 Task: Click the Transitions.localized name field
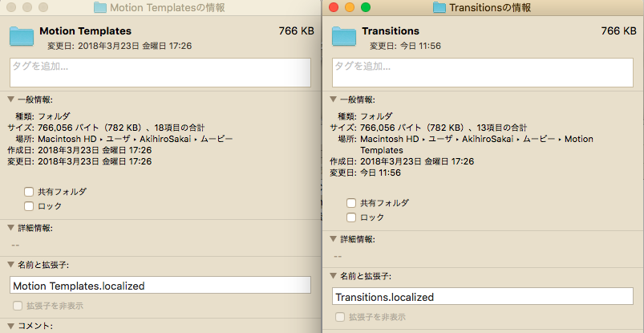[x=482, y=297]
